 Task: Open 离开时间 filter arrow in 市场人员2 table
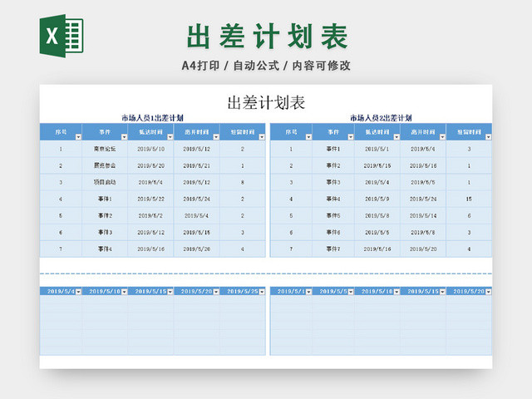point(442,137)
